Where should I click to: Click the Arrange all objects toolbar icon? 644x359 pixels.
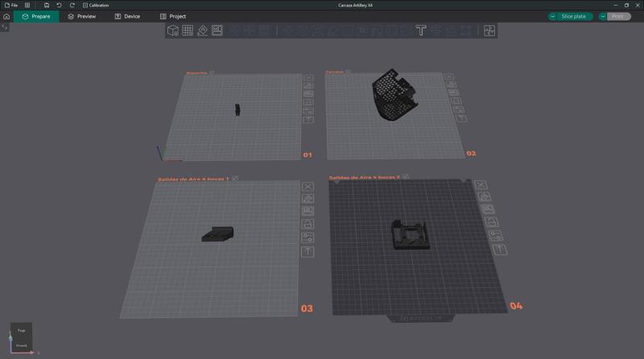tap(217, 31)
